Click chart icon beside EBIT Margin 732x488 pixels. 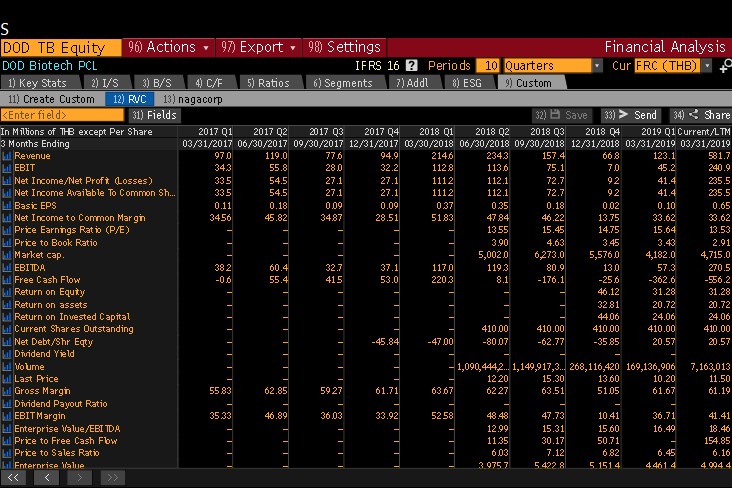coord(7,416)
